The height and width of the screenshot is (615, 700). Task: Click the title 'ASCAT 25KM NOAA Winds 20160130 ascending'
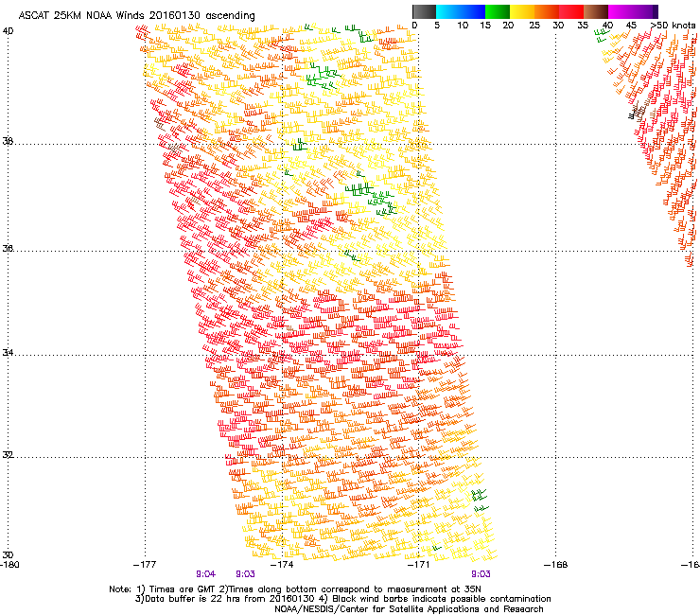click(136, 16)
